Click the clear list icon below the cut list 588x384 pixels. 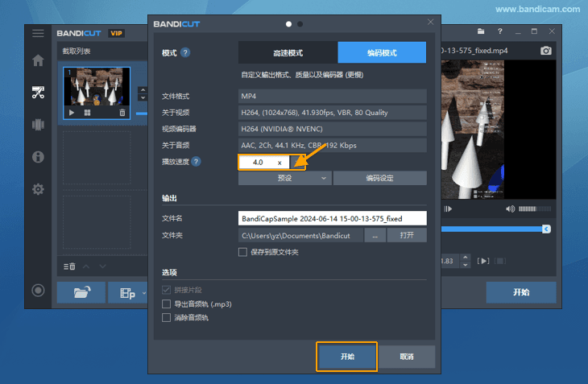click(x=69, y=266)
